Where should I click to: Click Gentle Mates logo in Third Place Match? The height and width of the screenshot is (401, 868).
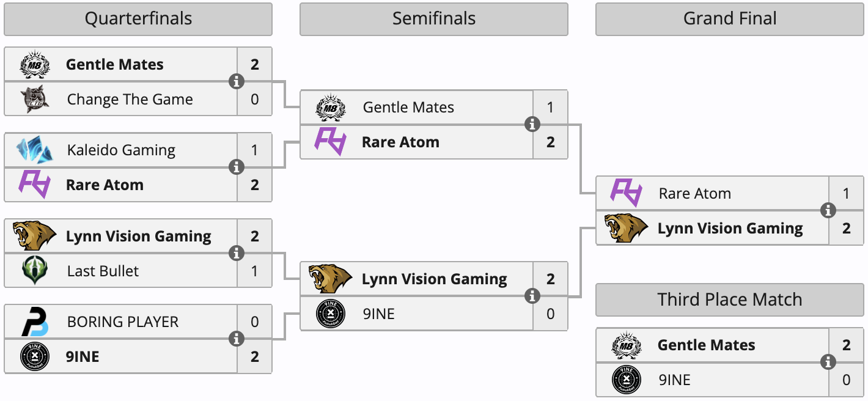point(627,345)
